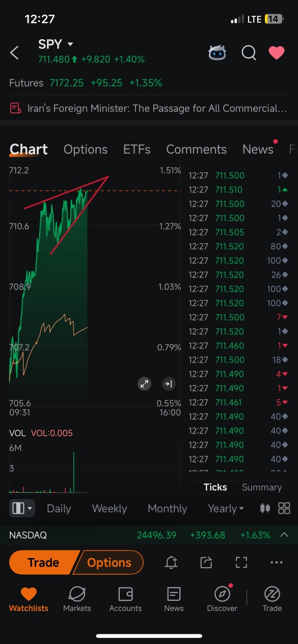The height and width of the screenshot is (644, 298).
Task: Open the four-squares indicator grid icon
Action: 284,508
